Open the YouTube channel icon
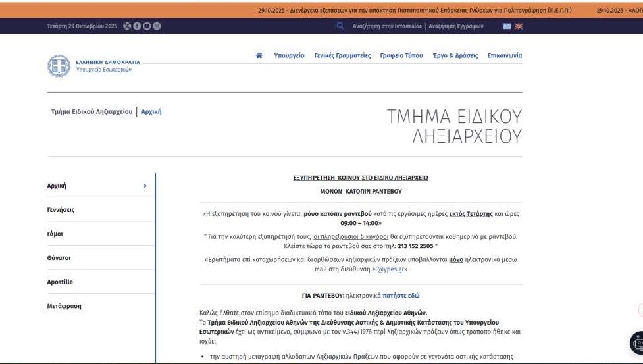Image resolution: width=643 pixels, height=364 pixels. [x=147, y=26]
